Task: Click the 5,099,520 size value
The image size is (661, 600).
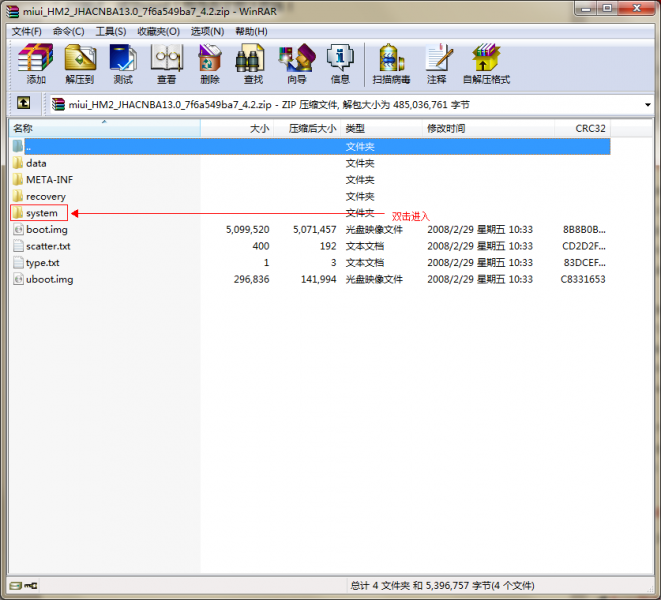Action: pyautogui.click(x=247, y=230)
